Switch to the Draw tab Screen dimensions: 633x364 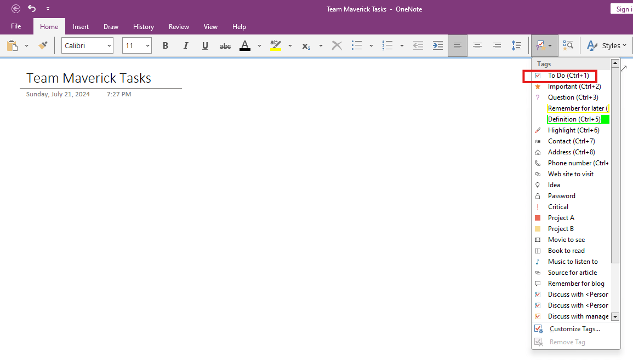pyautogui.click(x=111, y=27)
